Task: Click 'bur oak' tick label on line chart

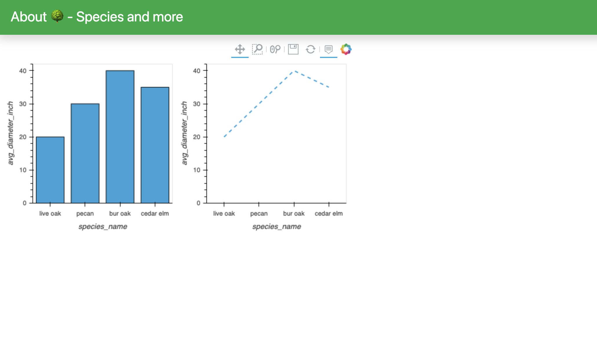Action: (x=294, y=214)
